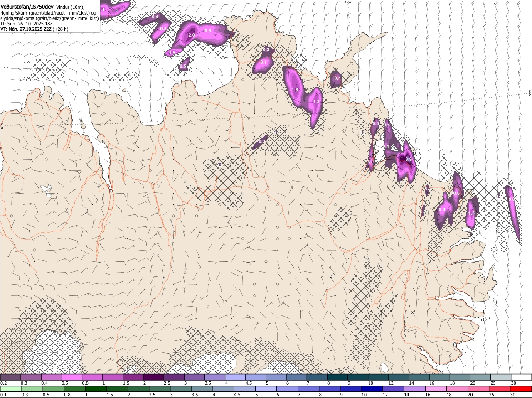
Task: Click the 1.3 snowfall value label
Action: point(316,101)
